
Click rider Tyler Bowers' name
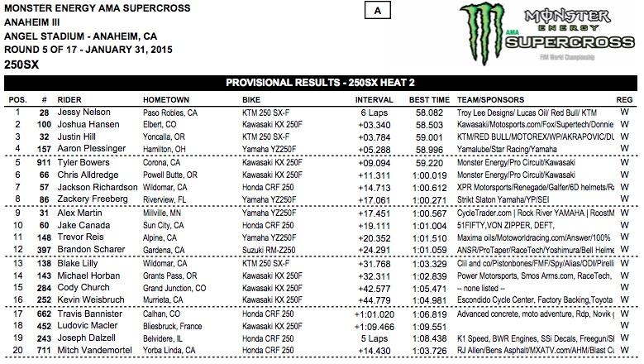[83, 165]
